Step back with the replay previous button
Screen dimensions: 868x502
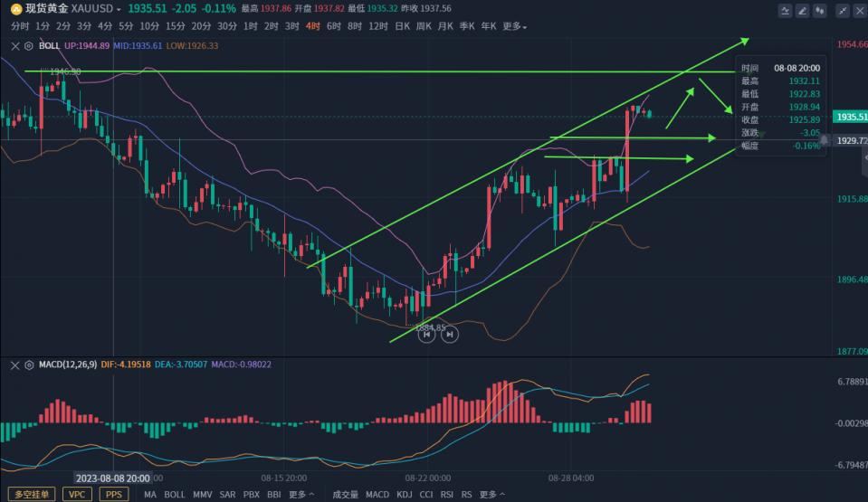click(x=427, y=335)
